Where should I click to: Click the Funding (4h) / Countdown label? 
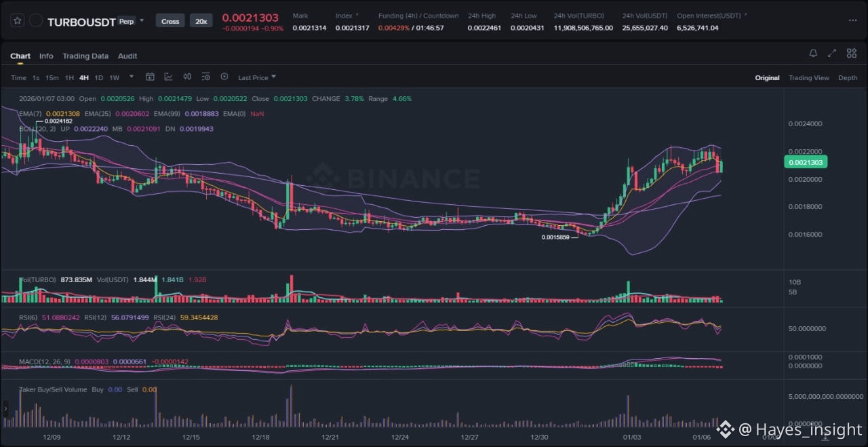pyautogui.click(x=418, y=16)
